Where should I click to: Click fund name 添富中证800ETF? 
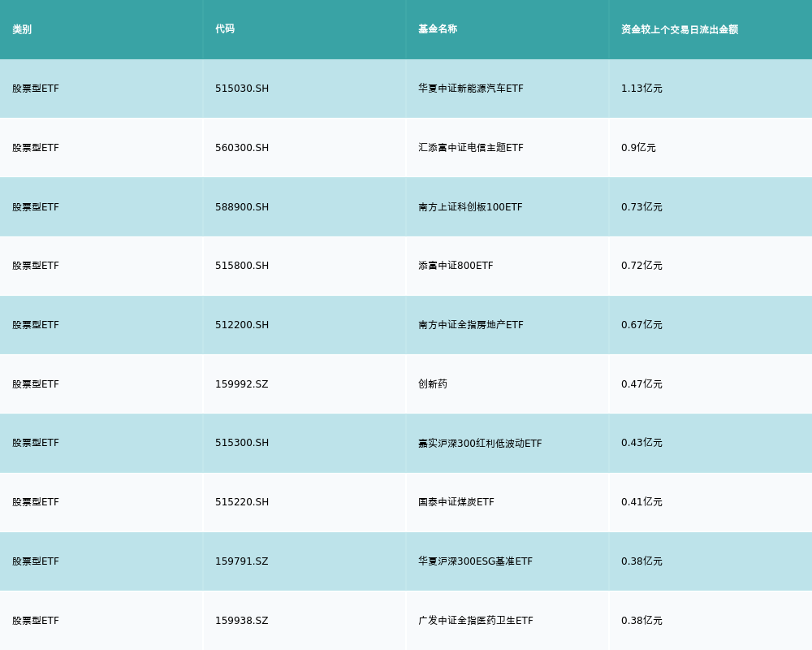(456, 266)
